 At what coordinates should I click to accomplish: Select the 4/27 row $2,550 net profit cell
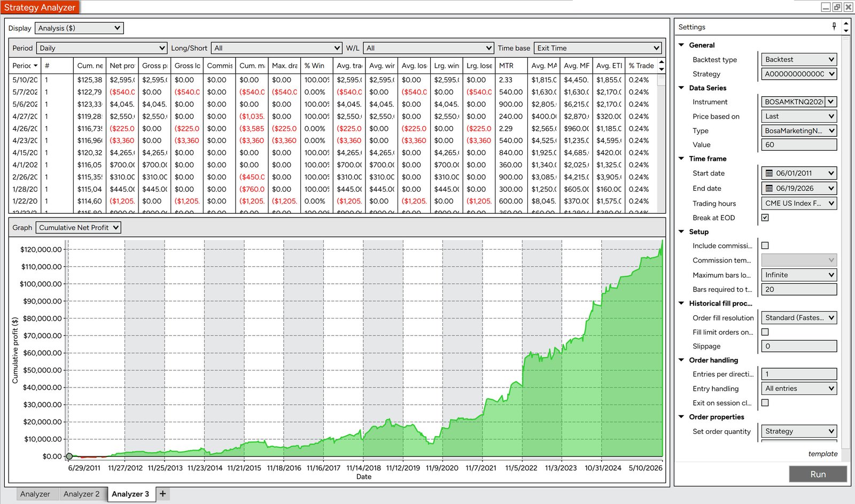(122, 117)
